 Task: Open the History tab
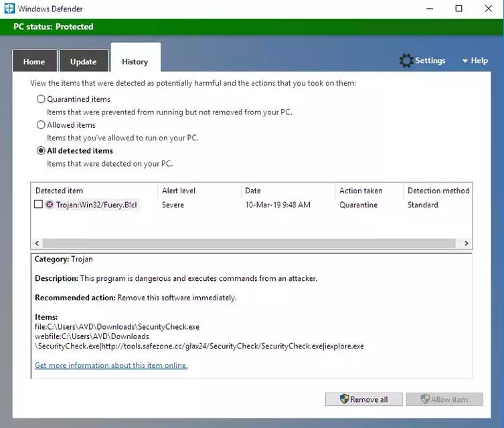(135, 58)
